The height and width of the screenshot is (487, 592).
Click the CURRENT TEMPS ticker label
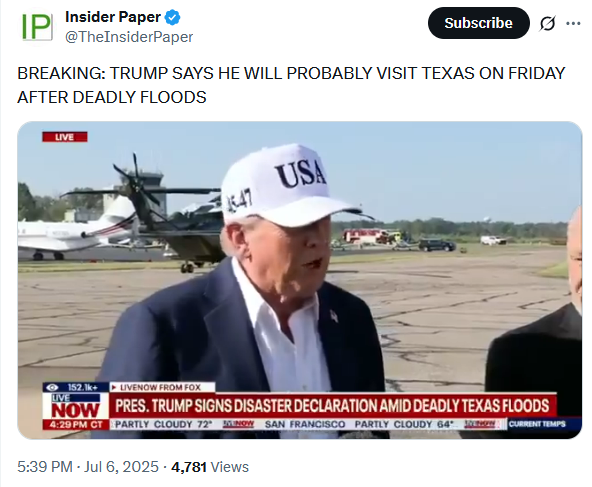(x=537, y=424)
